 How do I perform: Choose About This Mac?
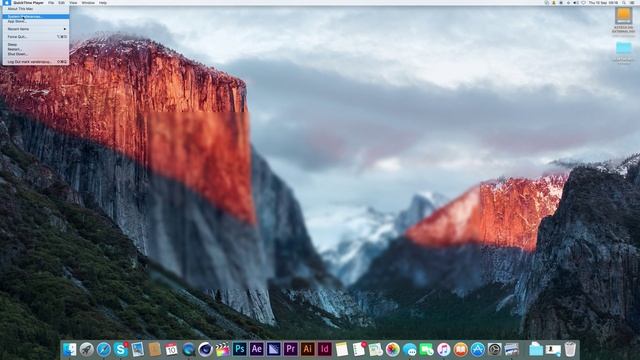(x=20, y=9)
